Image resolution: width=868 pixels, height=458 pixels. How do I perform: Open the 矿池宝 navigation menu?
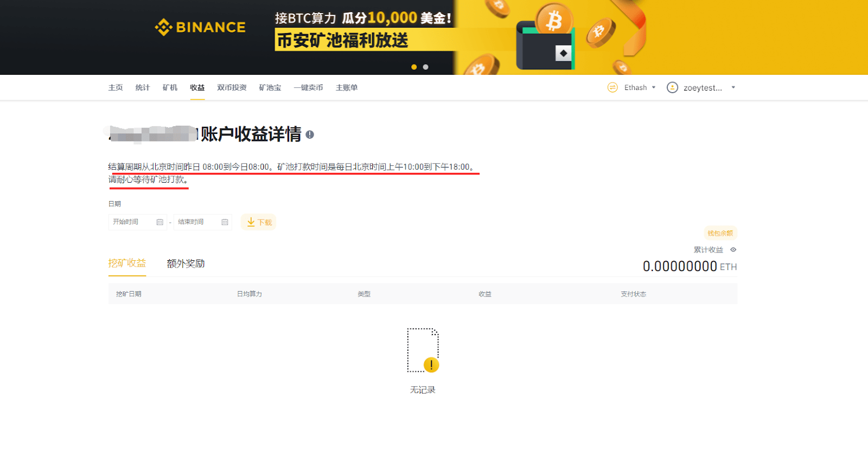[x=270, y=88]
